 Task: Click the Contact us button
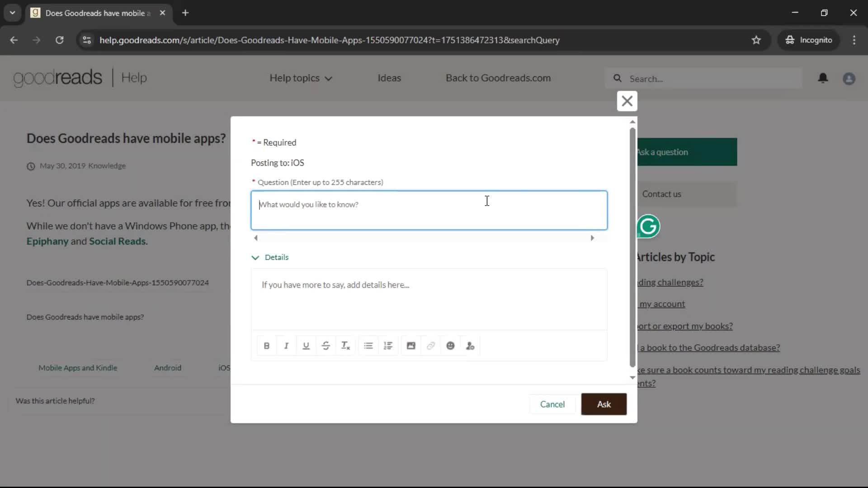click(687, 194)
